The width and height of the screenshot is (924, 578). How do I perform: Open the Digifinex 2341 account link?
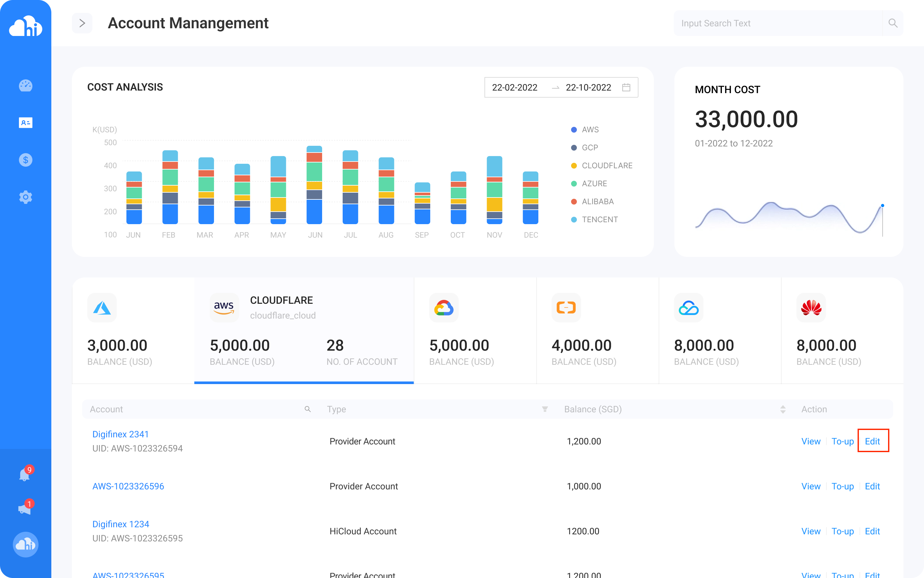click(120, 434)
